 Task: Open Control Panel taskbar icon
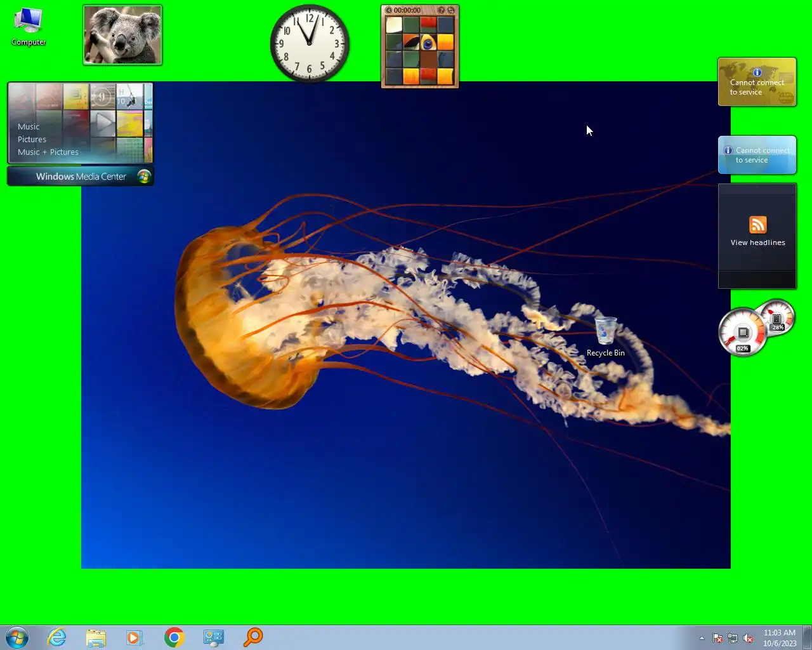213,637
